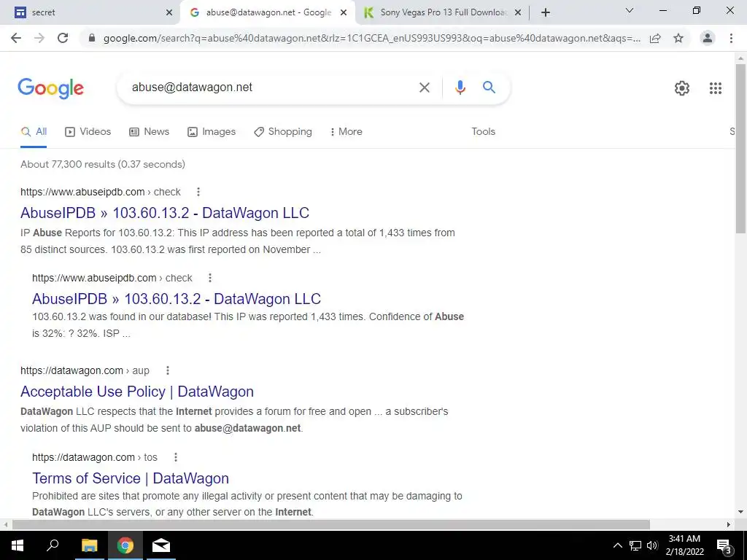
Task: Click the browser forward arrow
Action: click(39, 38)
